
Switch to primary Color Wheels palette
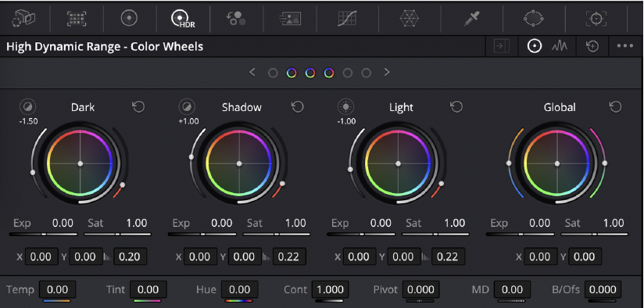click(129, 18)
